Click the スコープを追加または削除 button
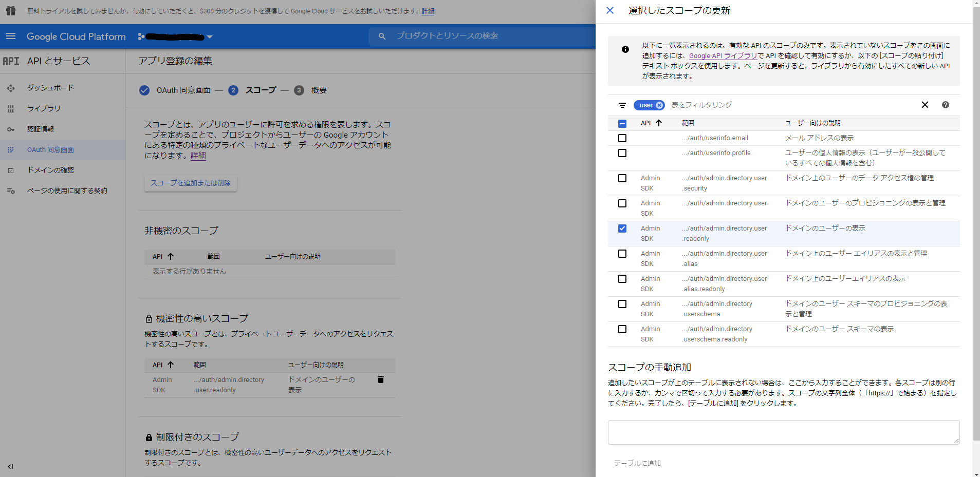The width and height of the screenshot is (980, 477). tap(191, 183)
